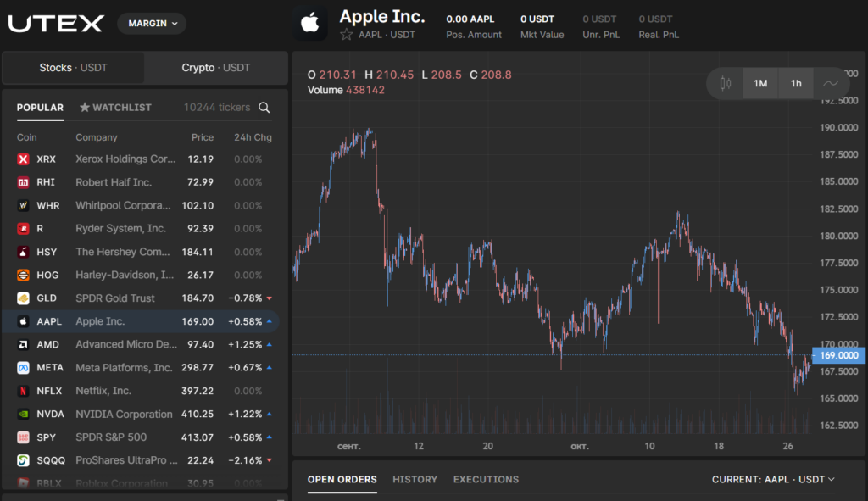This screenshot has height=501, width=868.
Task: Click SQQQ change −2.16%
Action: tap(245, 460)
